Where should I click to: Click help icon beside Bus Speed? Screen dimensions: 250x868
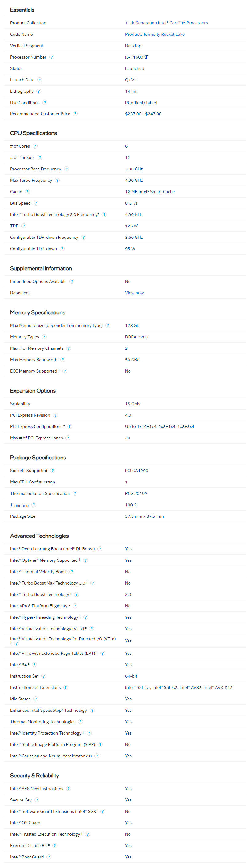pyautogui.click(x=36, y=203)
